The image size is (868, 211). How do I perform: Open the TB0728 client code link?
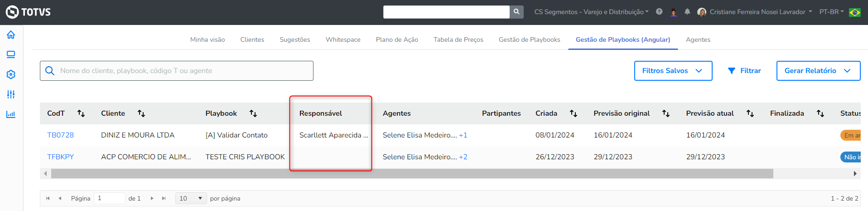(60, 135)
